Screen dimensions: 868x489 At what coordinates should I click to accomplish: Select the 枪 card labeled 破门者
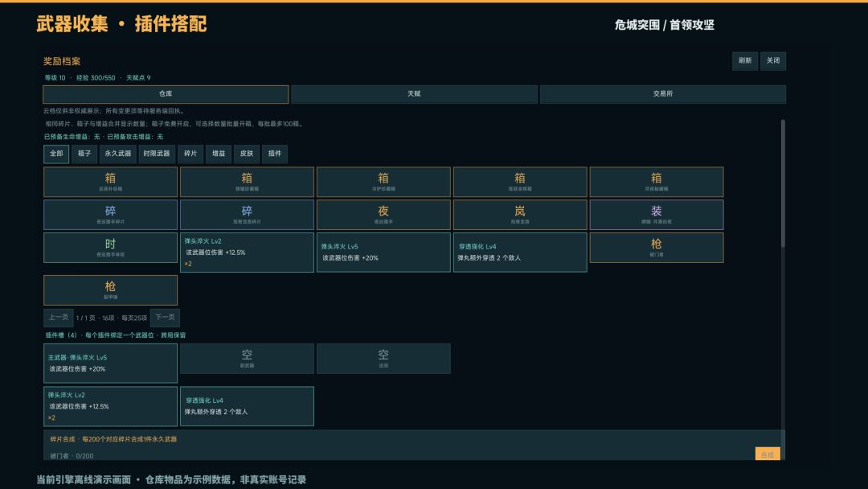[656, 247]
